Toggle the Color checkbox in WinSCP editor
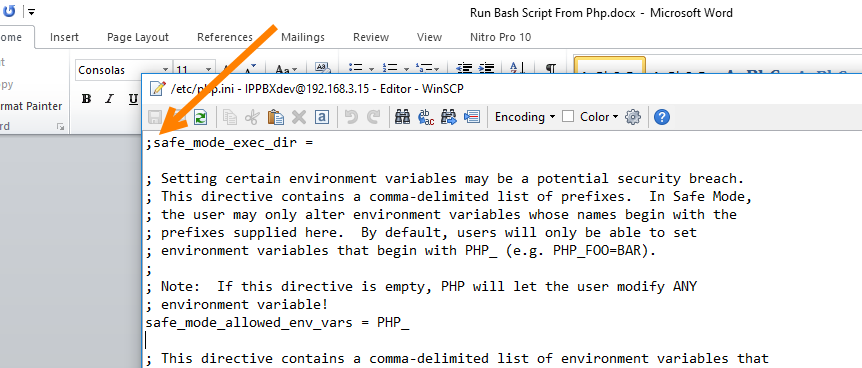The image size is (862, 368). pyautogui.click(x=568, y=117)
